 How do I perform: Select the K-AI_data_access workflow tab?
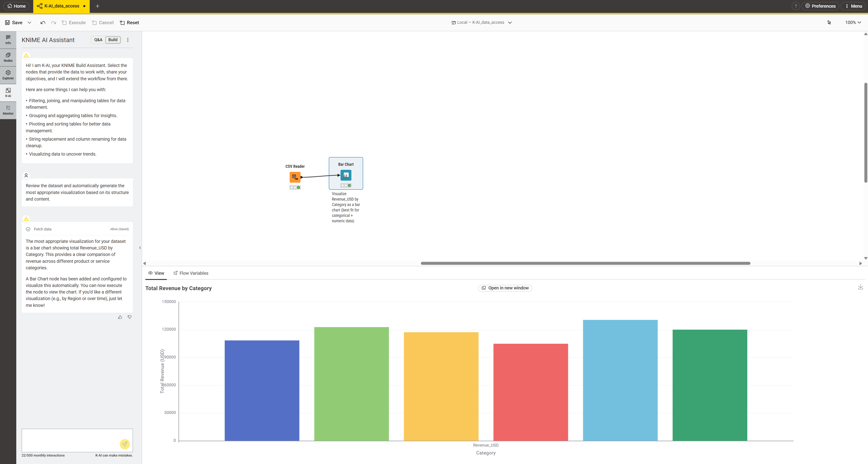[x=62, y=6]
